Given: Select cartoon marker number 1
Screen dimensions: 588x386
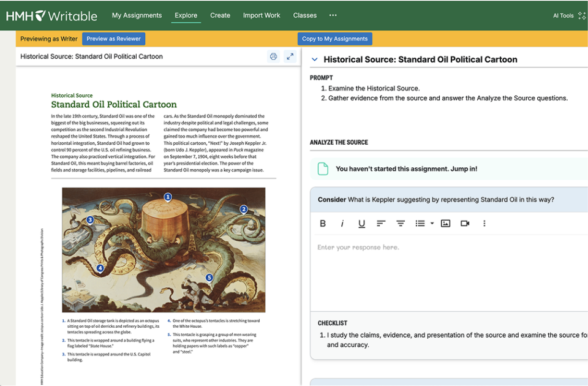Looking at the screenshot, I should pyautogui.click(x=168, y=197).
